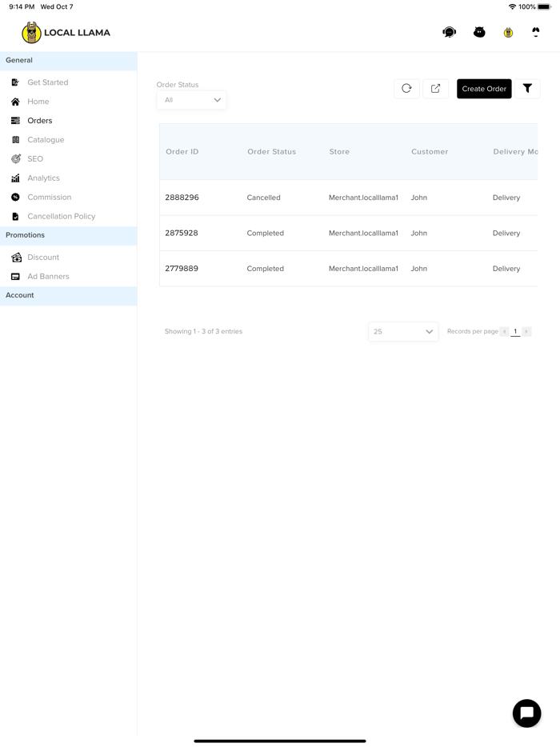Click the Local Llama logo

click(x=66, y=33)
